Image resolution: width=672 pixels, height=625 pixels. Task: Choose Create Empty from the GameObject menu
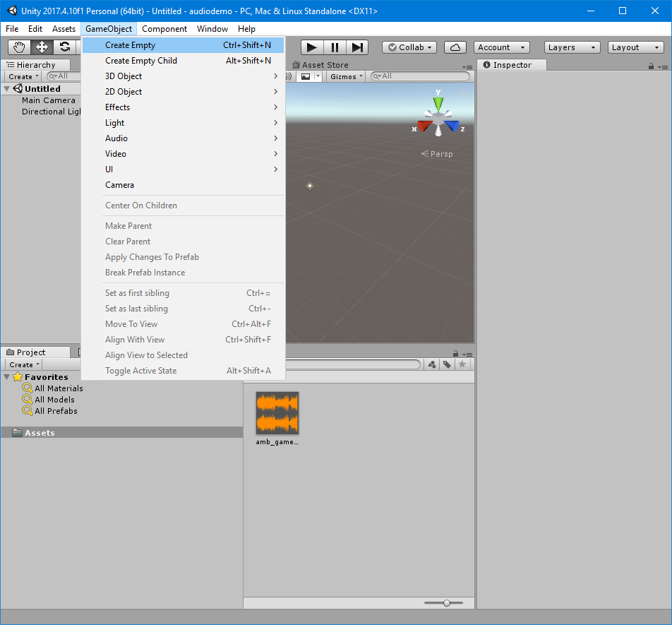coord(183,45)
